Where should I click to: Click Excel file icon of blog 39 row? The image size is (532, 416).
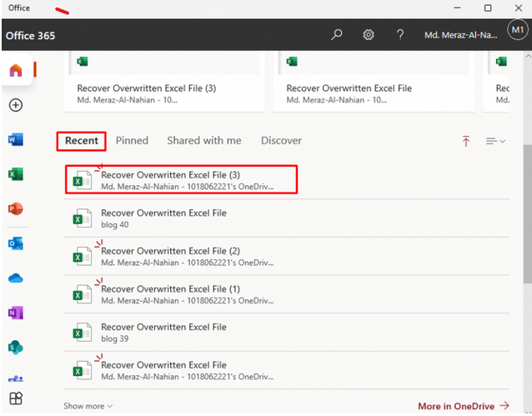[x=82, y=332]
